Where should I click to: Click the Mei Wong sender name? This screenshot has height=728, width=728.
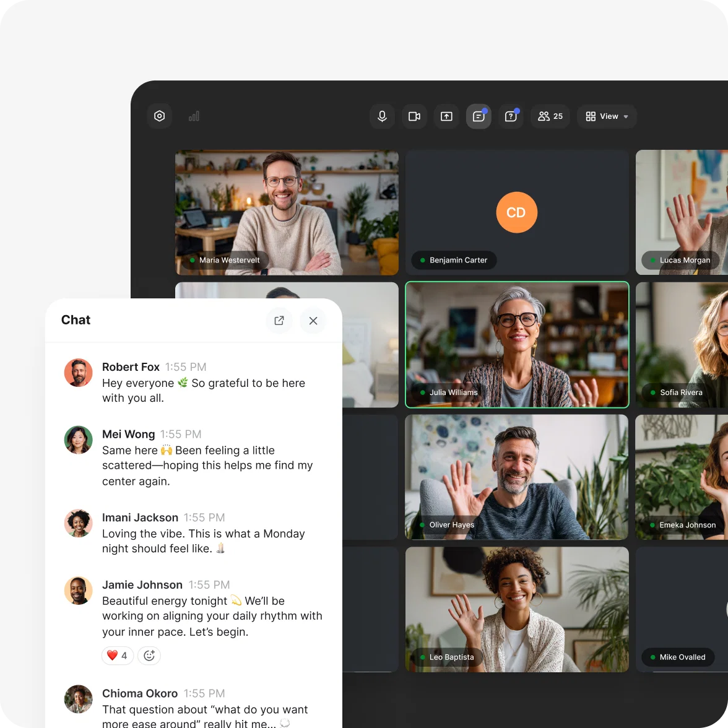[x=129, y=434]
